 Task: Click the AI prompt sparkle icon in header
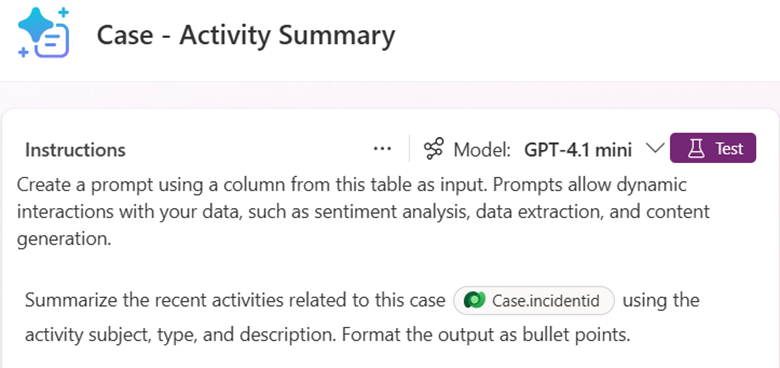tap(43, 33)
